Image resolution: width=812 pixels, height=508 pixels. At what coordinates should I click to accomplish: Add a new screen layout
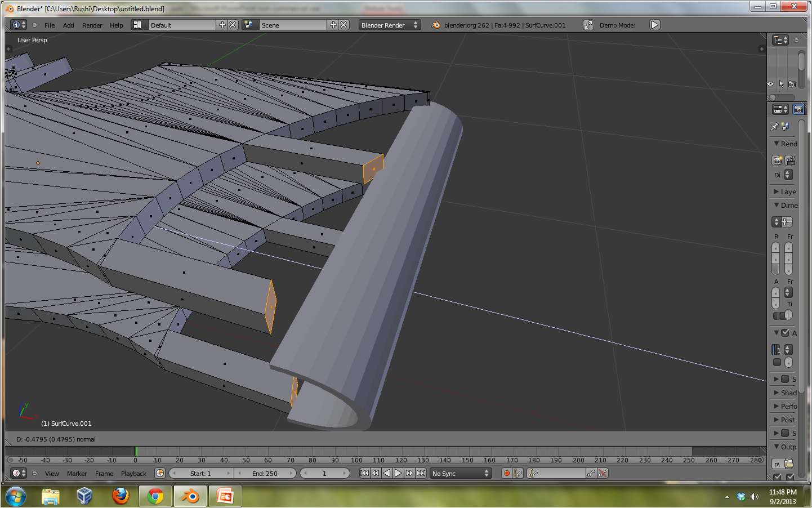point(222,25)
